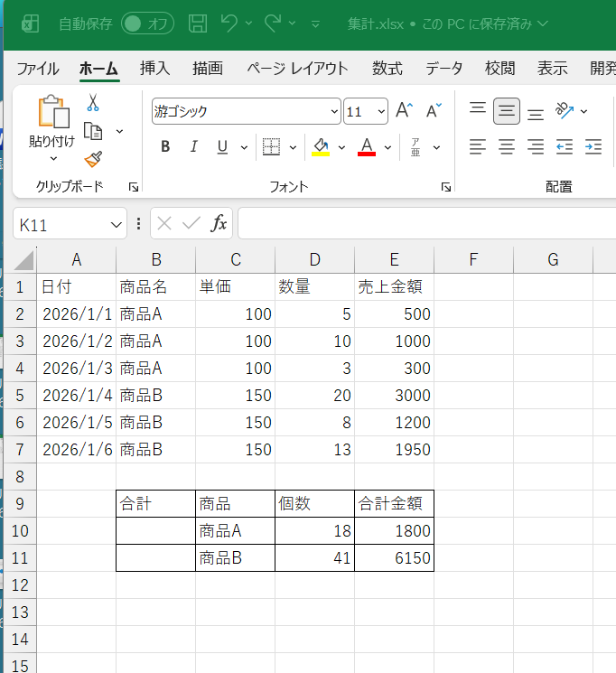The image size is (616, 673).
Task: Open the font size dropdown
Action: click(380, 112)
